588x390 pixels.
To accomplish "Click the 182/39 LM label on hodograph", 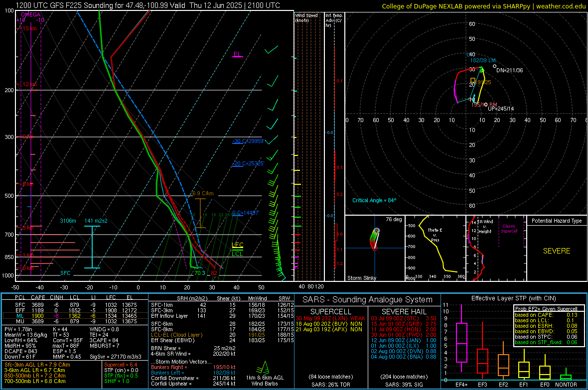I will [483, 60].
